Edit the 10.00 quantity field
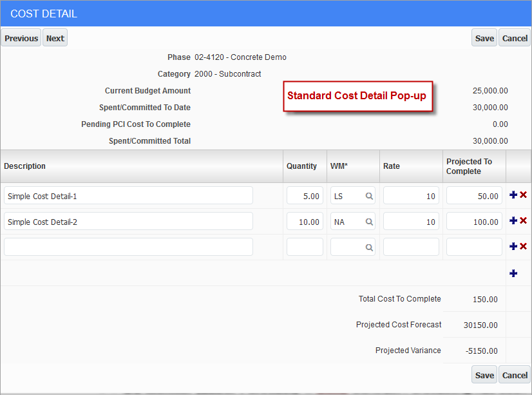Image resolution: width=532 pixels, height=395 pixels. (x=305, y=221)
